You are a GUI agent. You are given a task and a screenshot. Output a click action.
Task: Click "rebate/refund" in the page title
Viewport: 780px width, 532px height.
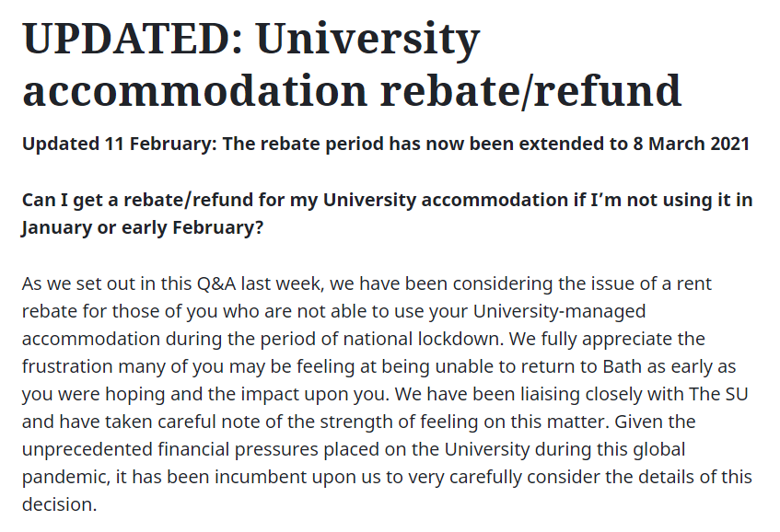click(530, 91)
